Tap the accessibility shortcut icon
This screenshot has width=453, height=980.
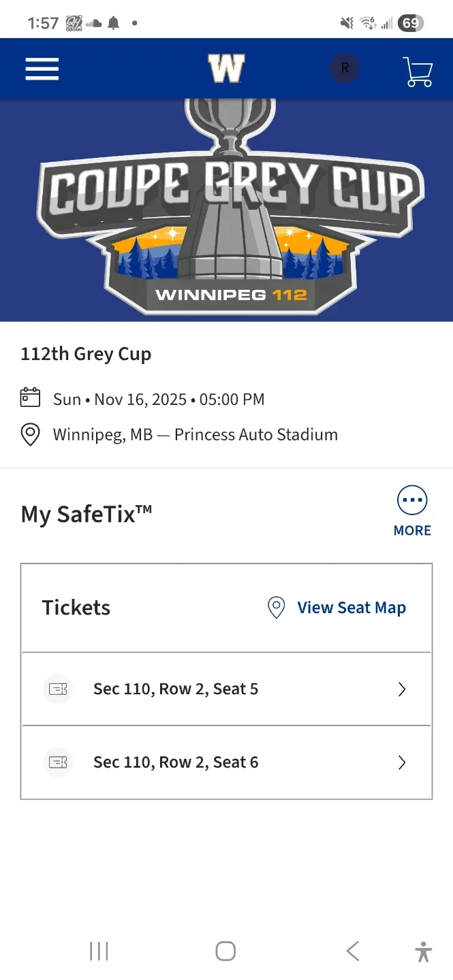point(423,951)
